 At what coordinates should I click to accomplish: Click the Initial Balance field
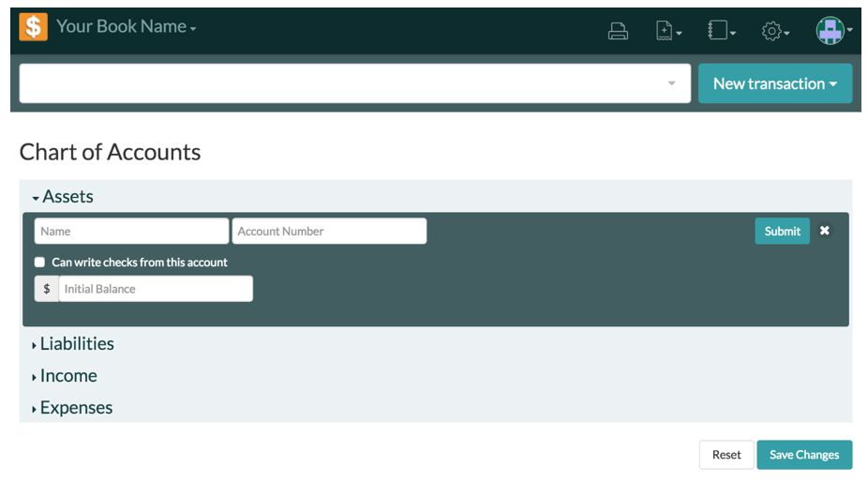click(x=156, y=289)
